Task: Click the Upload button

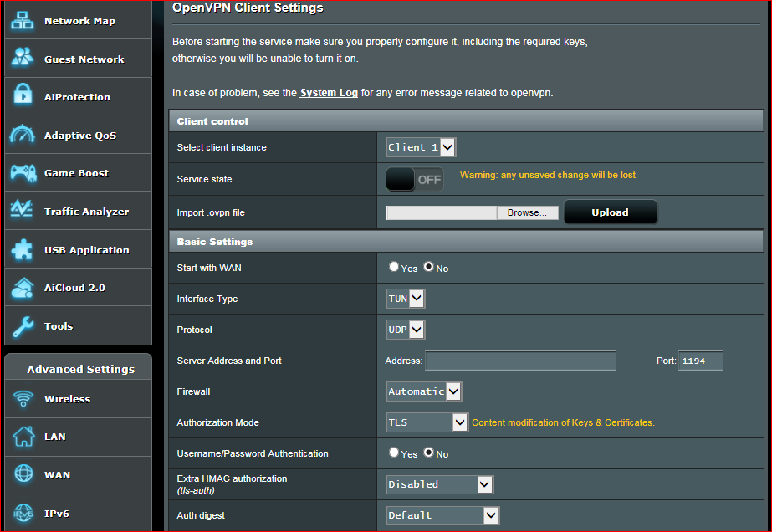Action: click(x=610, y=212)
